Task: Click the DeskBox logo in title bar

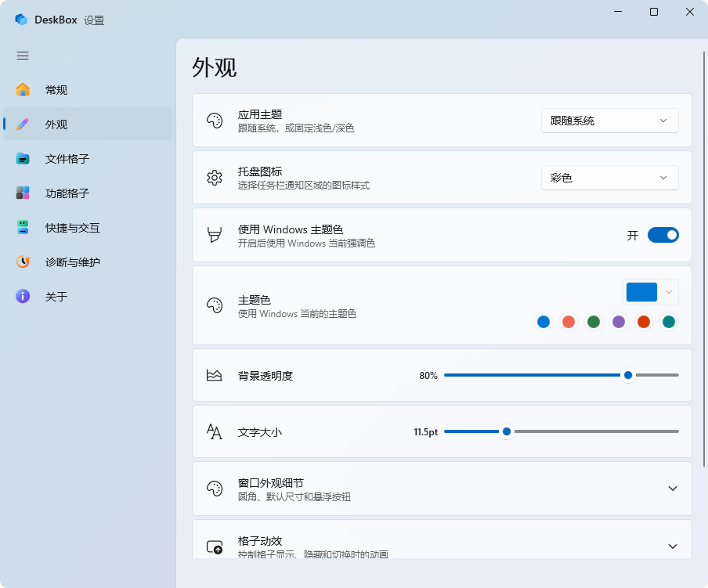Action: (21, 20)
